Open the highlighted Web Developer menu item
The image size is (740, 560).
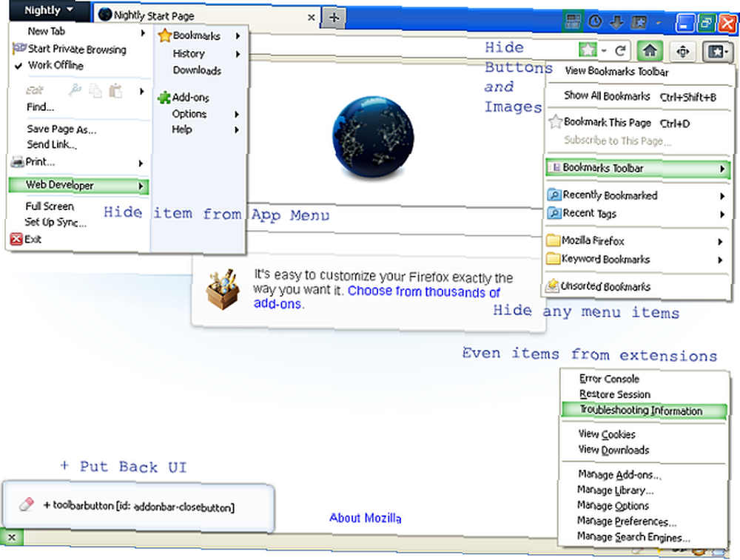(x=78, y=185)
